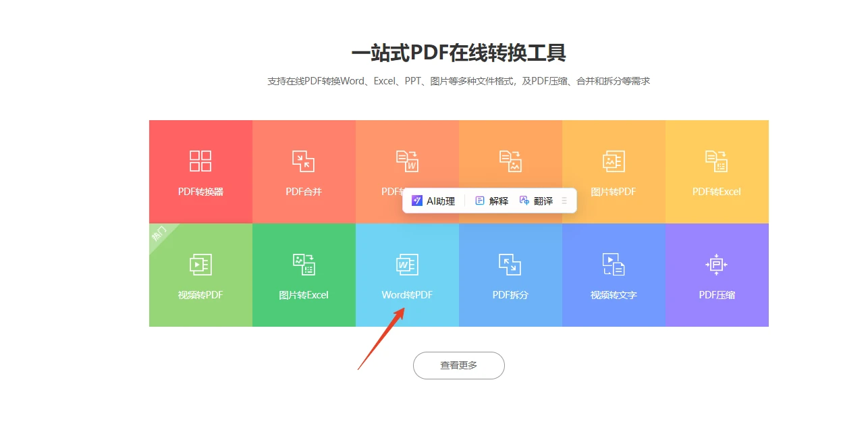Open the PDF合并 merge tool icon
This screenshot has height=428, width=868.
pos(304,161)
